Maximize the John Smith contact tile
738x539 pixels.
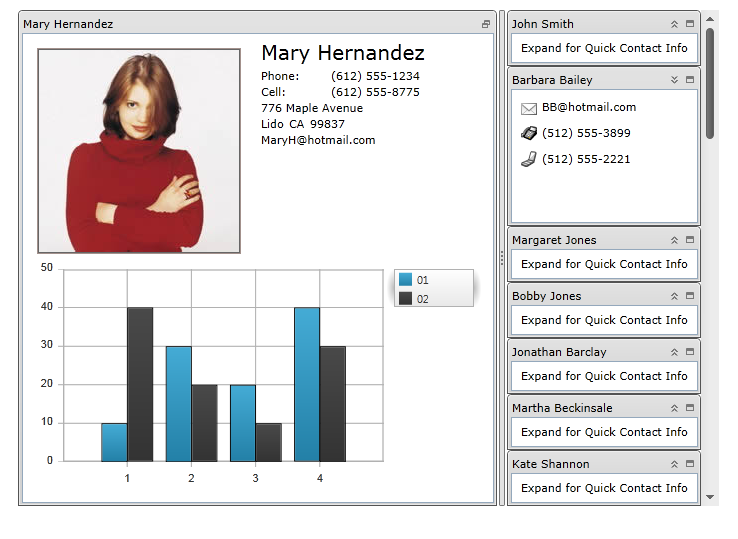pos(690,24)
